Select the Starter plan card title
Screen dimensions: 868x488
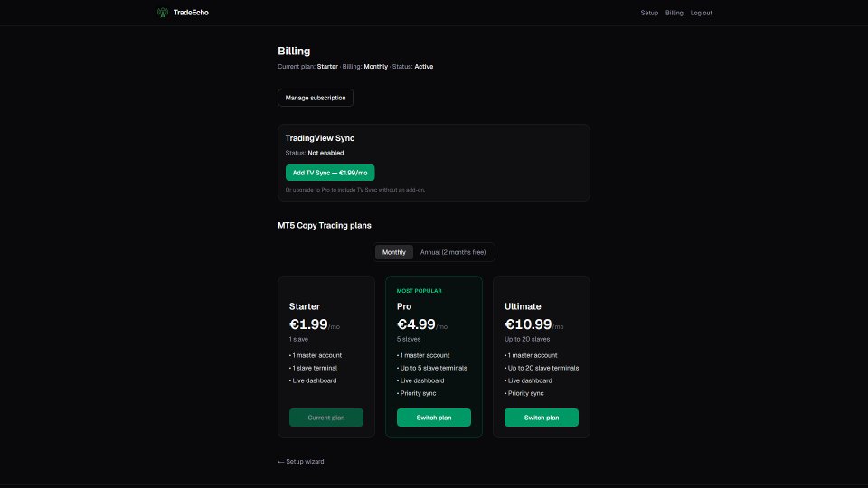[x=305, y=306]
